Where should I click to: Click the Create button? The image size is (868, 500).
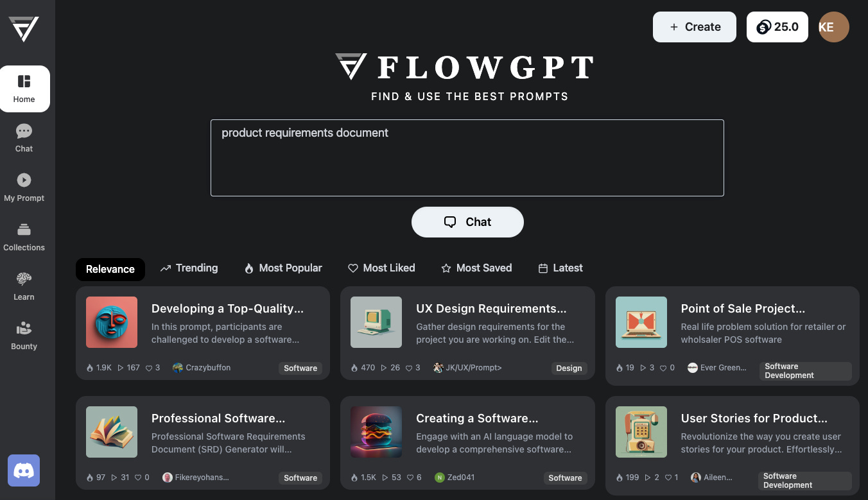[695, 27]
